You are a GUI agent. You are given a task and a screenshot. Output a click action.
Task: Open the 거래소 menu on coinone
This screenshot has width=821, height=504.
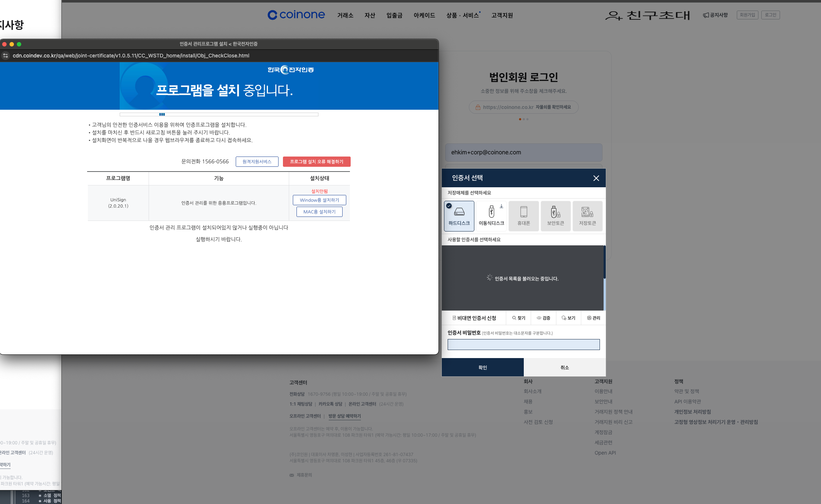pos(345,15)
